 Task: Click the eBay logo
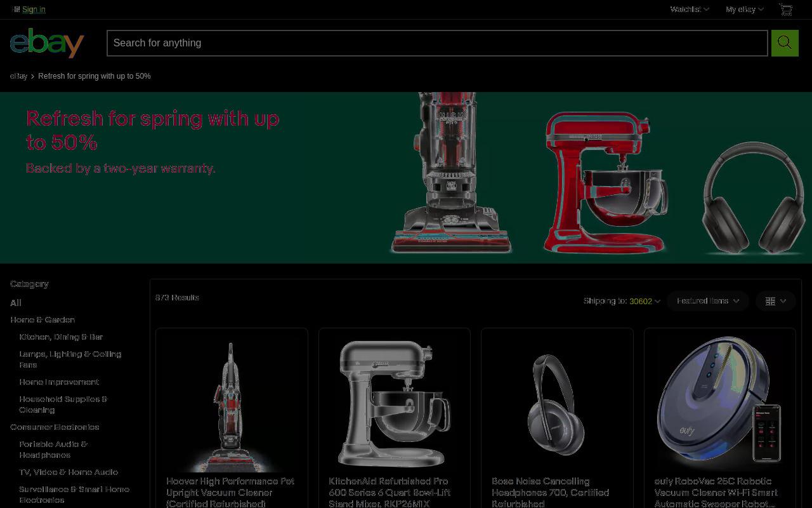coord(47,43)
